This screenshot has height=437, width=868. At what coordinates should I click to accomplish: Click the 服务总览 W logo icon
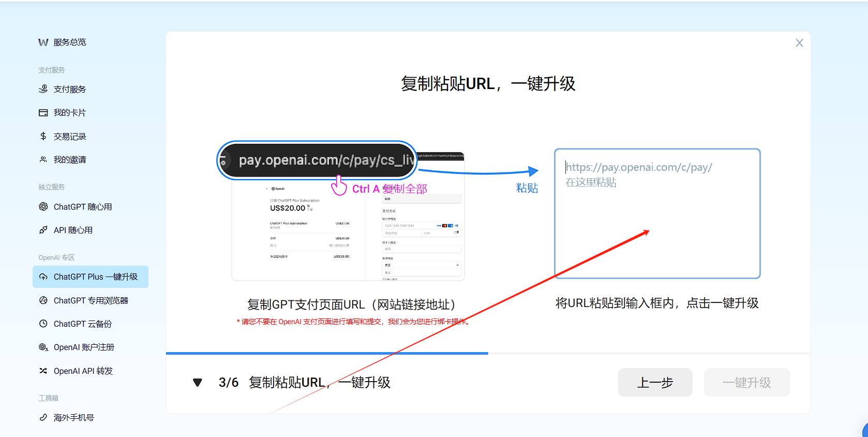pyautogui.click(x=43, y=42)
